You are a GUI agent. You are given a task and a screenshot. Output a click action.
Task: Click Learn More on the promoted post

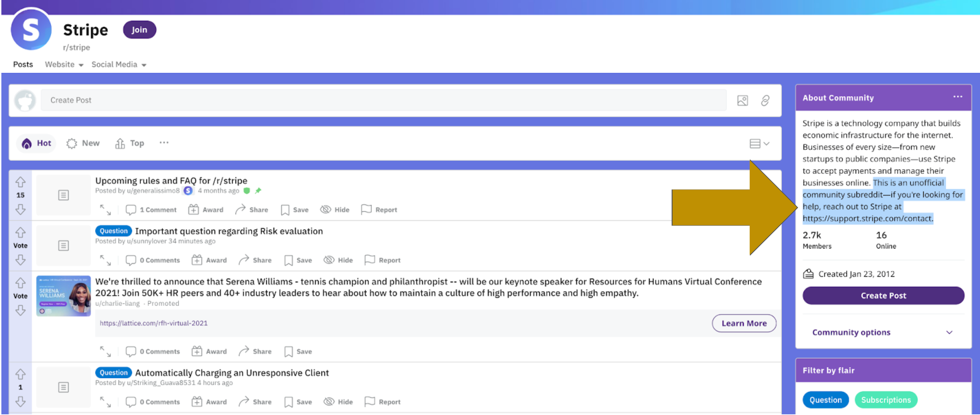pyautogui.click(x=744, y=323)
